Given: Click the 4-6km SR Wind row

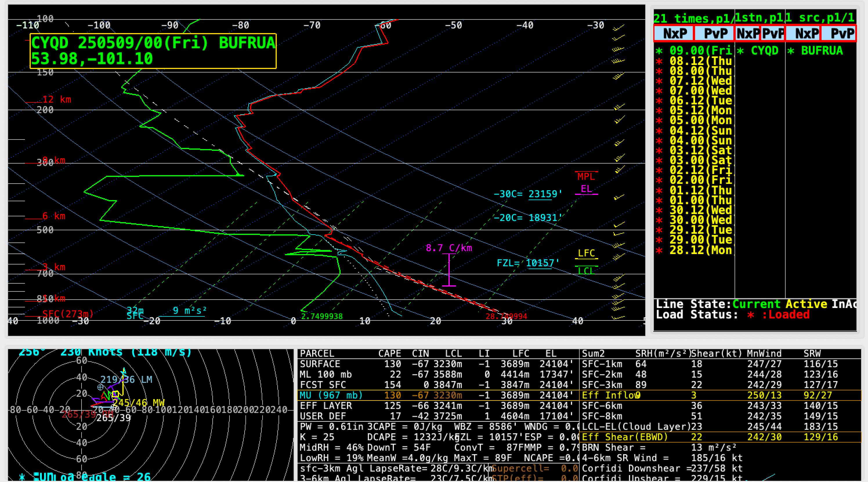Looking at the screenshot, I should coord(662,458).
